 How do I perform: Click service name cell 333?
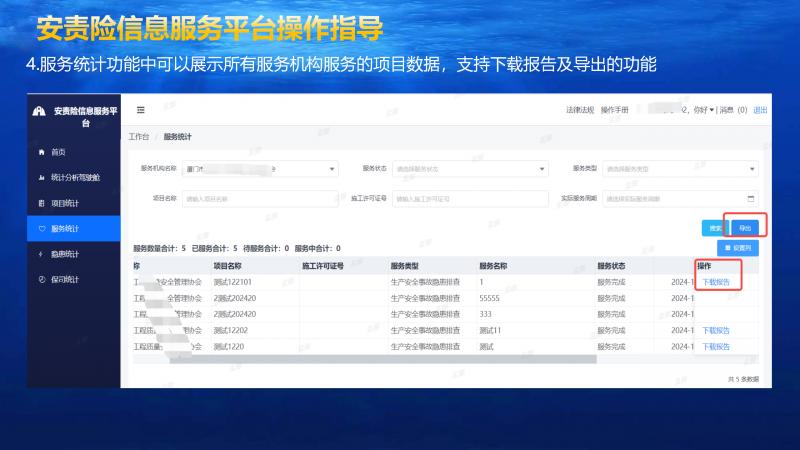click(x=485, y=314)
